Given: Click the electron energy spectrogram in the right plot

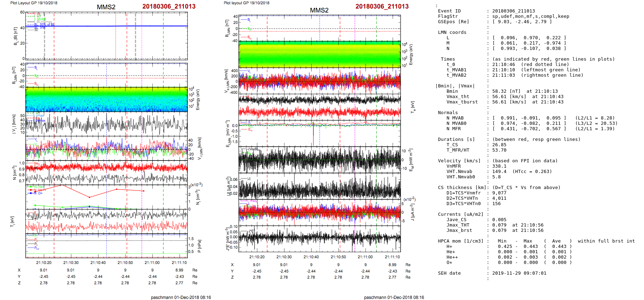Looking at the screenshot, I should tap(320, 54).
